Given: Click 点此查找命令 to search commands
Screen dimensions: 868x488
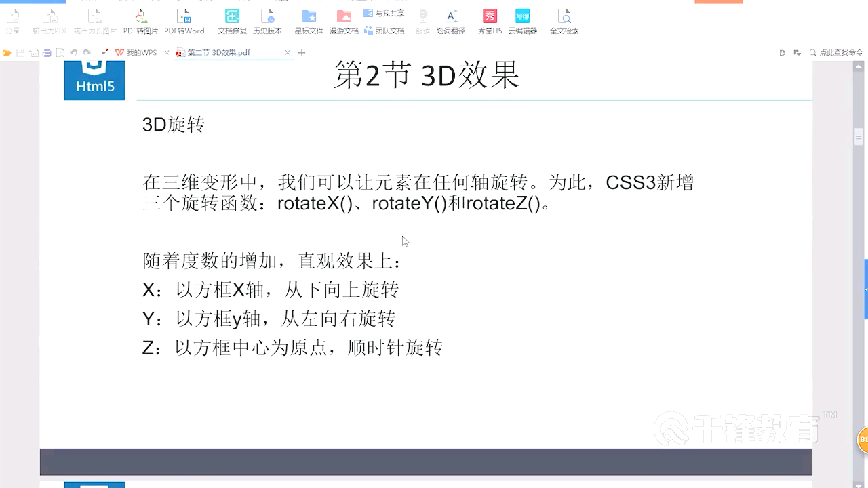Looking at the screenshot, I should coord(841,52).
